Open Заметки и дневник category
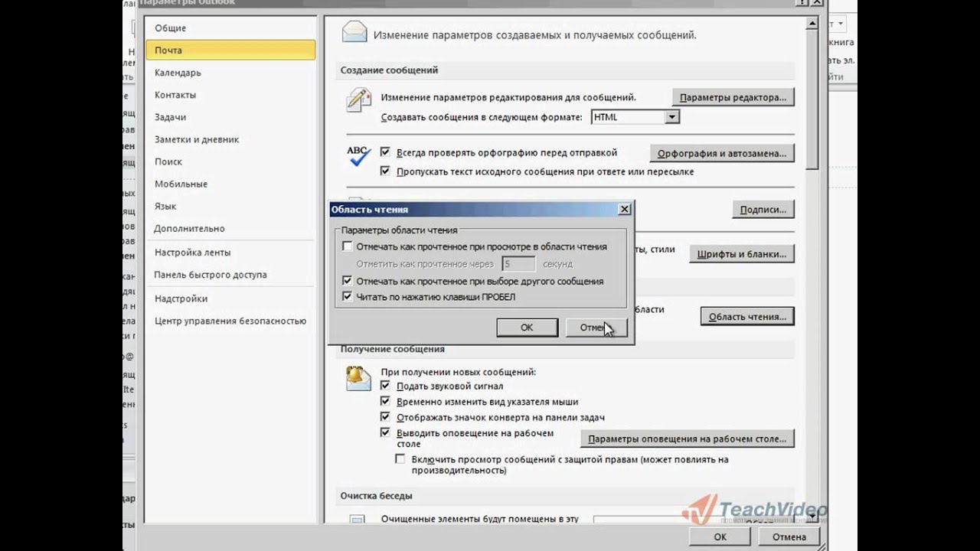980x551 pixels. [230, 139]
